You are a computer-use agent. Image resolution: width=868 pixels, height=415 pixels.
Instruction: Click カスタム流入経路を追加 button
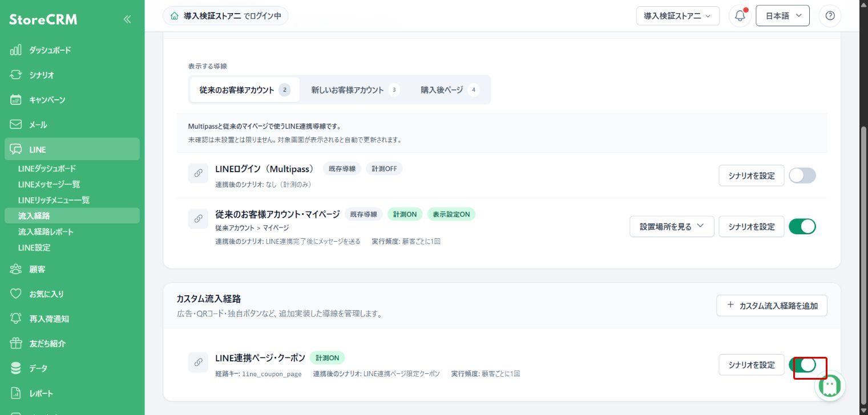[x=772, y=306]
